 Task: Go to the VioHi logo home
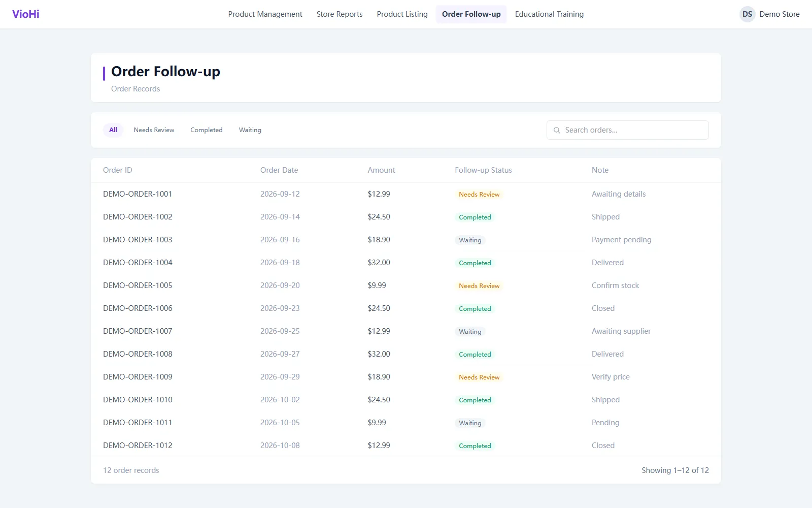coord(26,14)
